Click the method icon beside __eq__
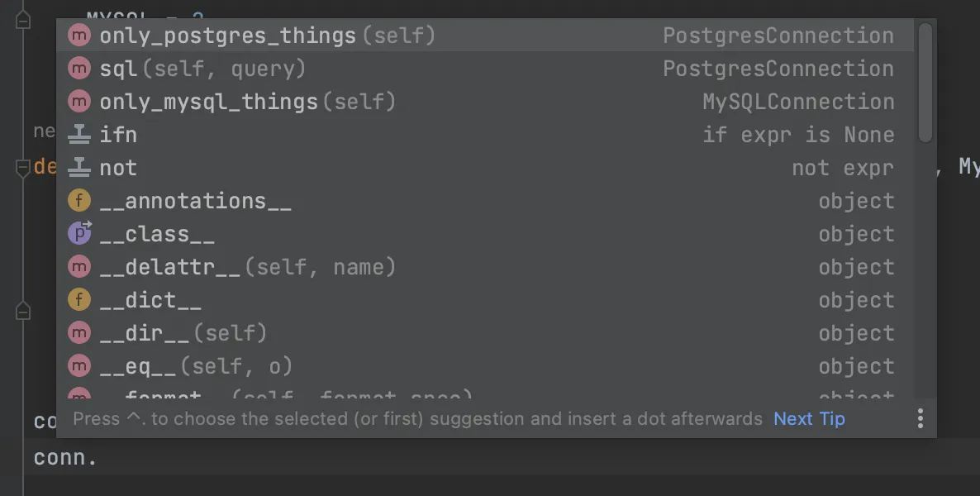 point(78,366)
